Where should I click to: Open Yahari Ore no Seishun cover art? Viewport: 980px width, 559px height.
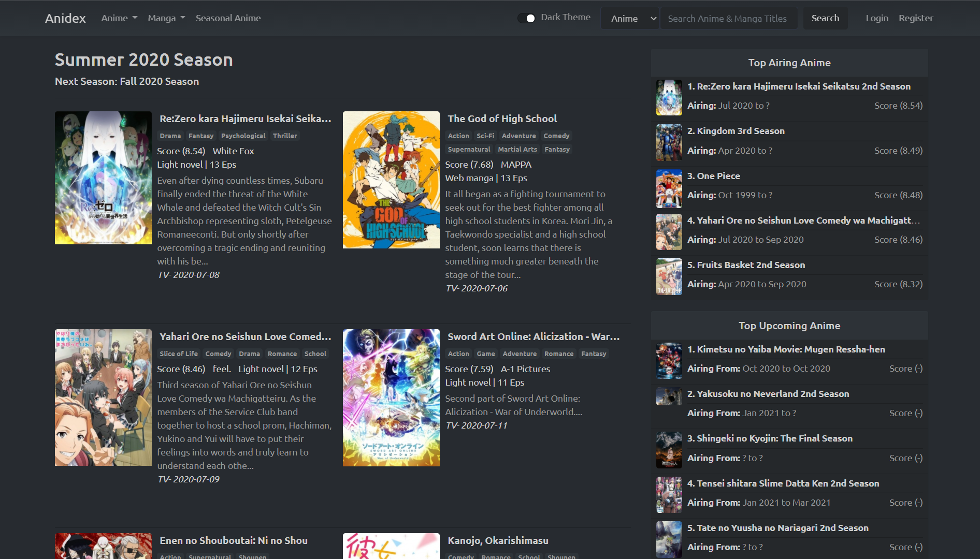pos(103,398)
